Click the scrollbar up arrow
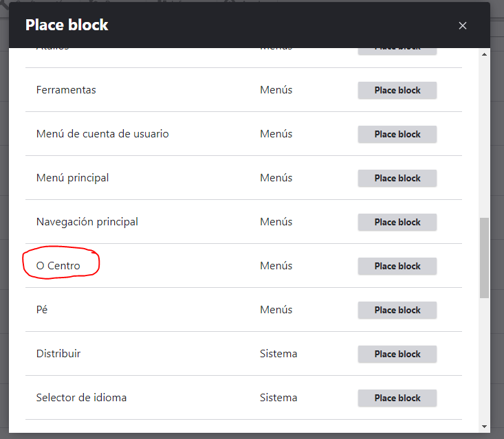The image size is (504, 439). pos(484,54)
